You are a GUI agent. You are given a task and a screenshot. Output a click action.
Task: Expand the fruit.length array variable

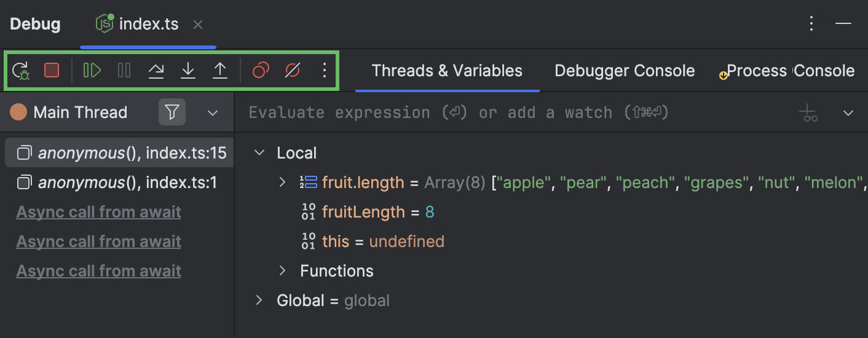point(282,182)
